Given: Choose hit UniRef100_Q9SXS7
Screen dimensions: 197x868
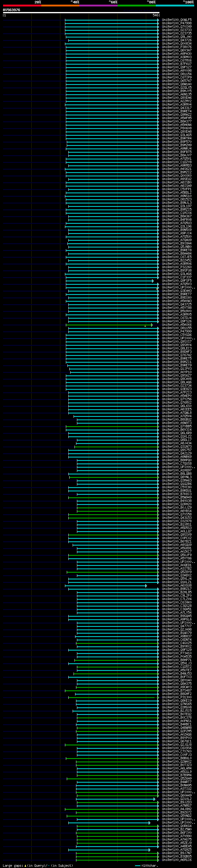Looking at the screenshot, I should point(177,342).
